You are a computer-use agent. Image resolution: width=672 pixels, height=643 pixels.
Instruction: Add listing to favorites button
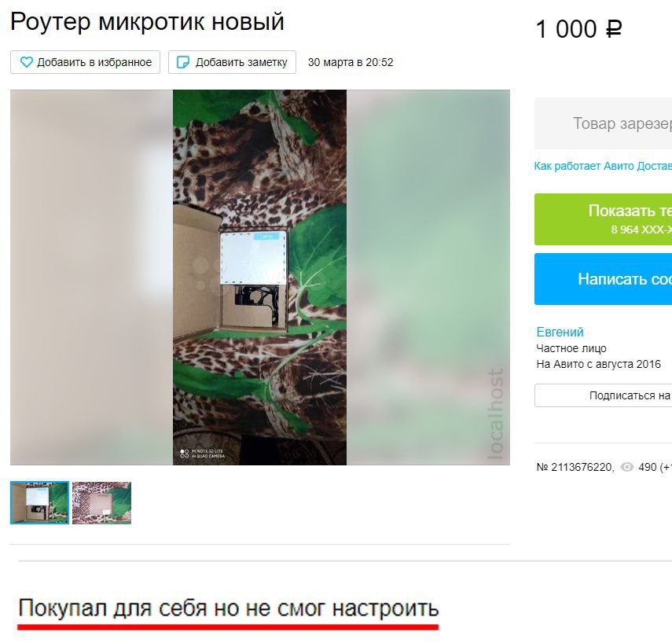tap(86, 62)
